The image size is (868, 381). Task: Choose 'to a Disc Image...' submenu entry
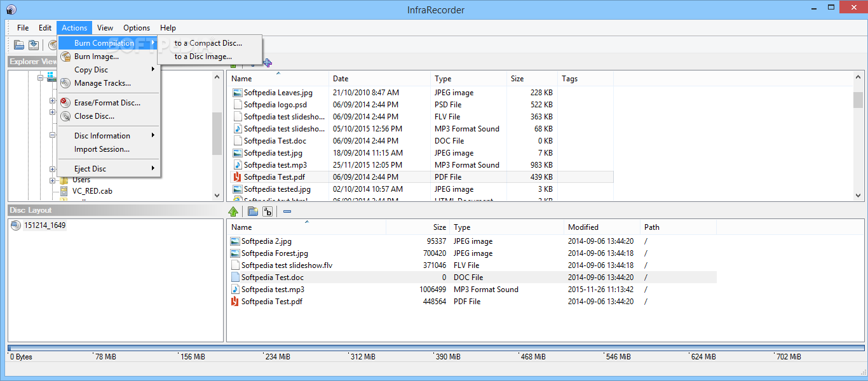point(208,57)
